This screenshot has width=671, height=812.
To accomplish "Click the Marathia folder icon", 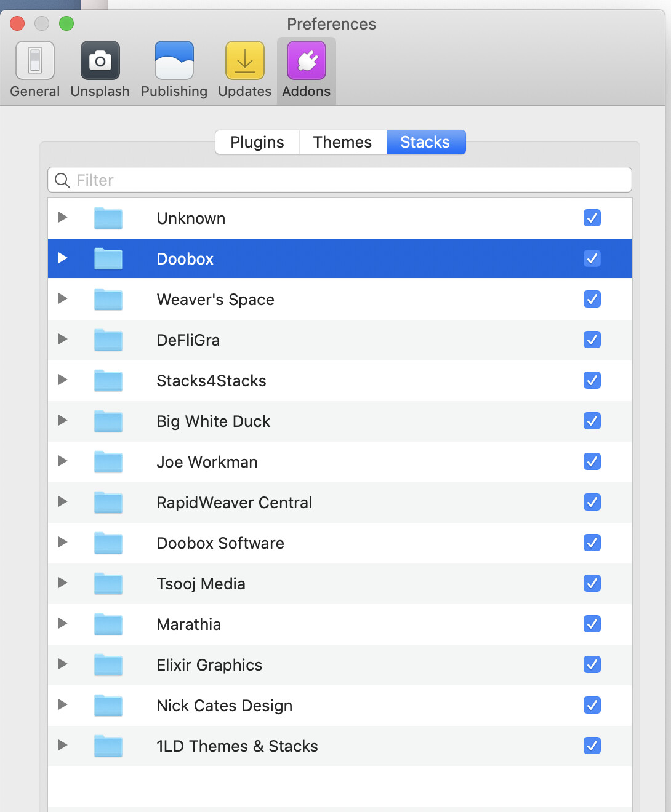I will pyautogui.click(x=108, y=624).
